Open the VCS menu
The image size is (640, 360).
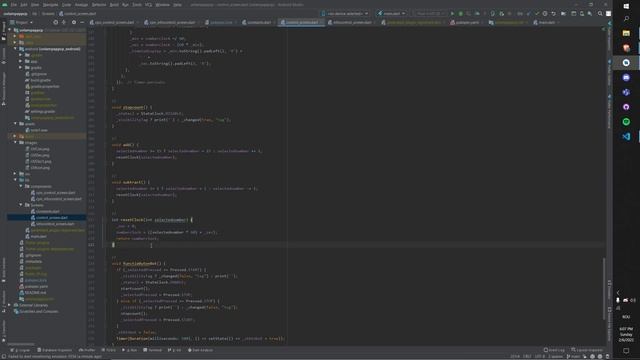coord(148,4)
